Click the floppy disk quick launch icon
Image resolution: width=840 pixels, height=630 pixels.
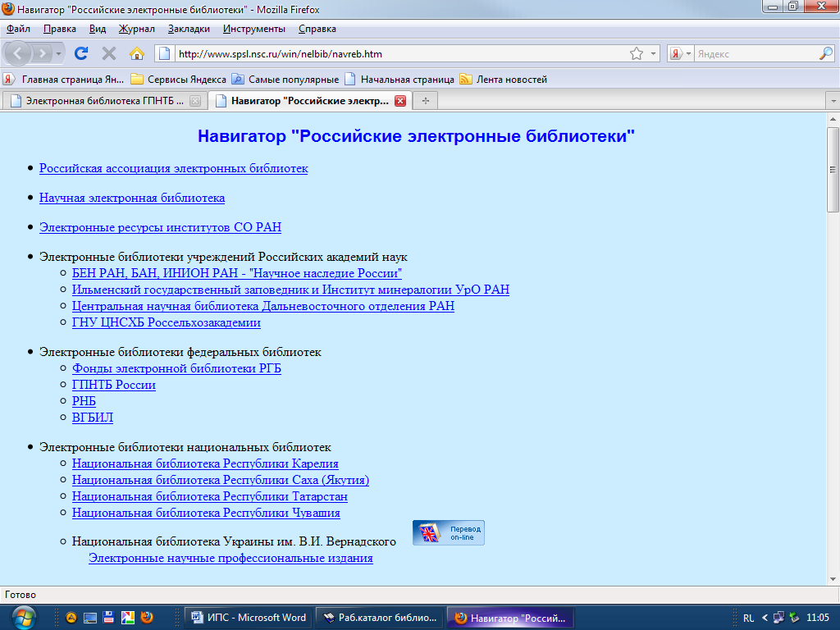point(109,618)
